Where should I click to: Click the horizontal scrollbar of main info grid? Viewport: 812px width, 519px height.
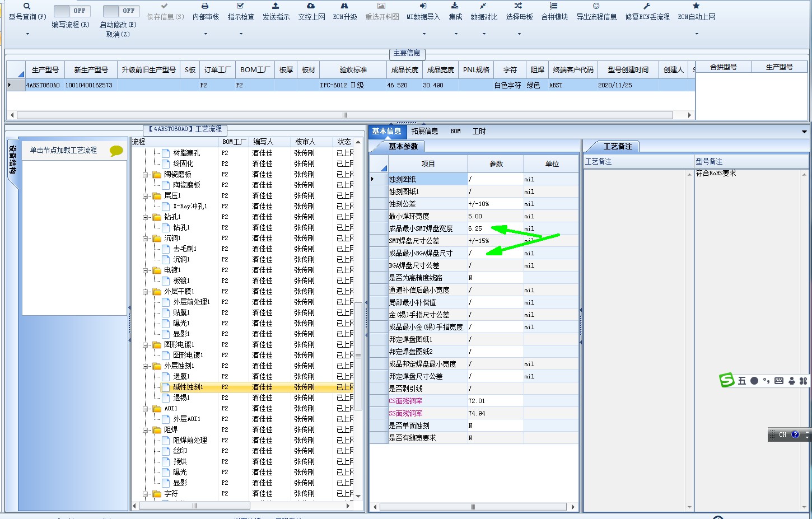click(x=344, y=115)
